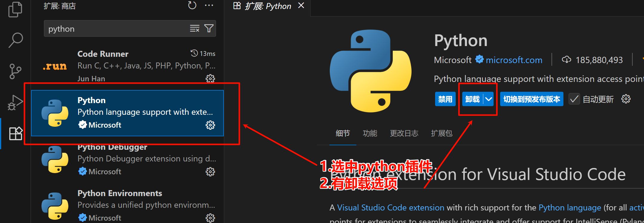The height and width of the screenshot is (223, 644).
Task: Expand the uninstall button dropdown arrow
Action: tap(489, 99)
